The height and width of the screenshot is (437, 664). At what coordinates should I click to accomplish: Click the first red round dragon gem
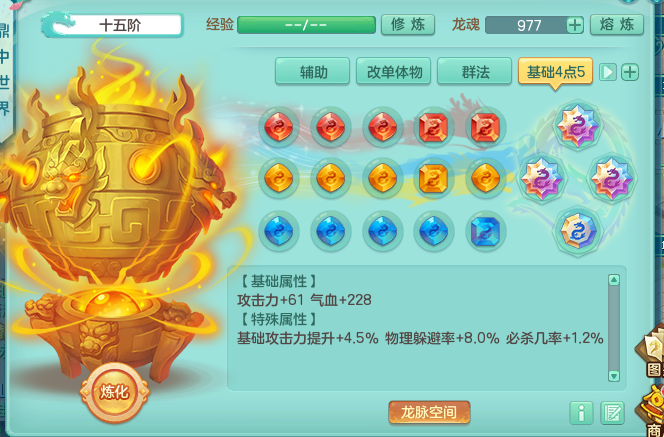coord(279,127)
